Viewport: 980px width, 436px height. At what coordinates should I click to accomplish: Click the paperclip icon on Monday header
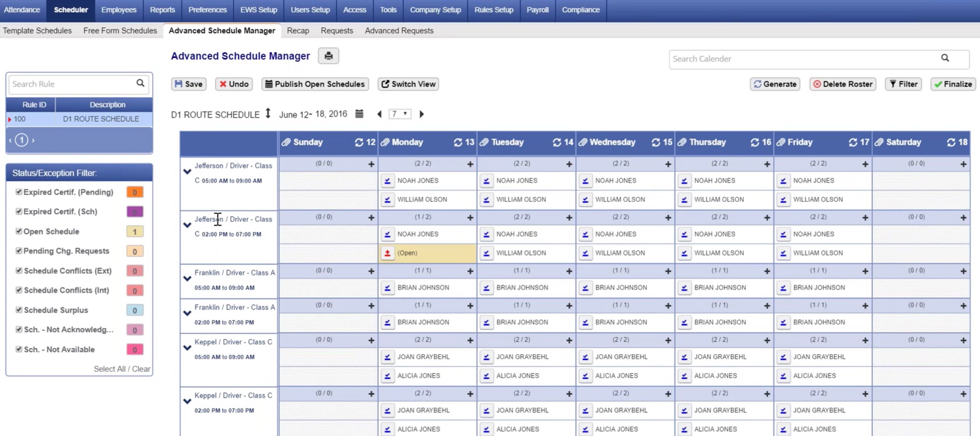385,142
